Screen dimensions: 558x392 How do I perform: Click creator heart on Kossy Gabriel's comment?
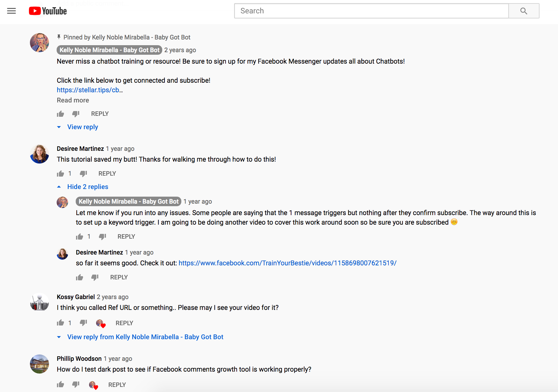click(101, 323)
